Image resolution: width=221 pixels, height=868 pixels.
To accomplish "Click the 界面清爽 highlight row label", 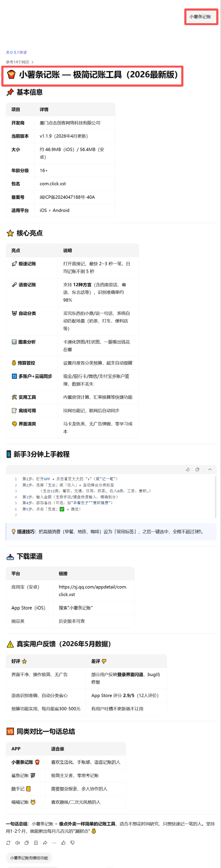I will click(x=24, y=424).
